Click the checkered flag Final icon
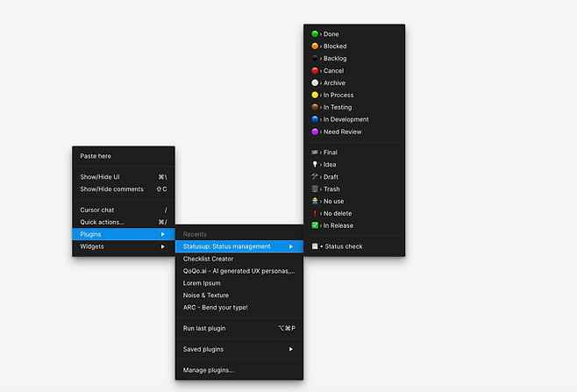 point(315,153)
